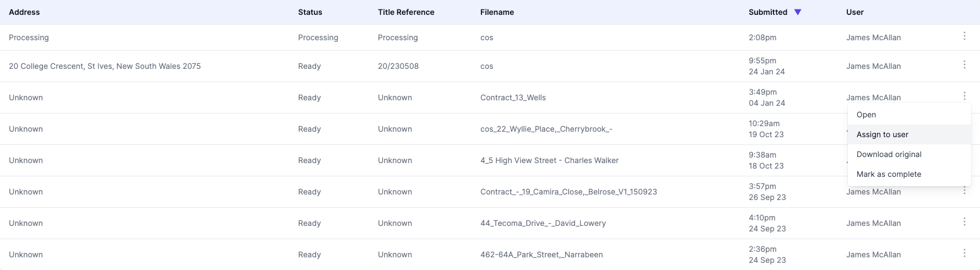Click kebab menu icon for Contract_13_Wells row
The image size is (980, 270).
[964, 96]
